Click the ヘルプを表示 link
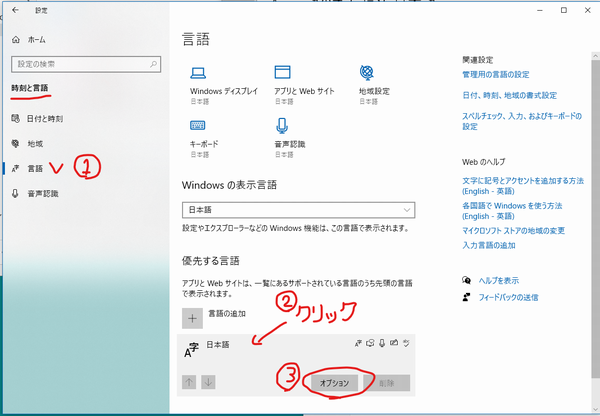600x416 pixels. [499, 281]
